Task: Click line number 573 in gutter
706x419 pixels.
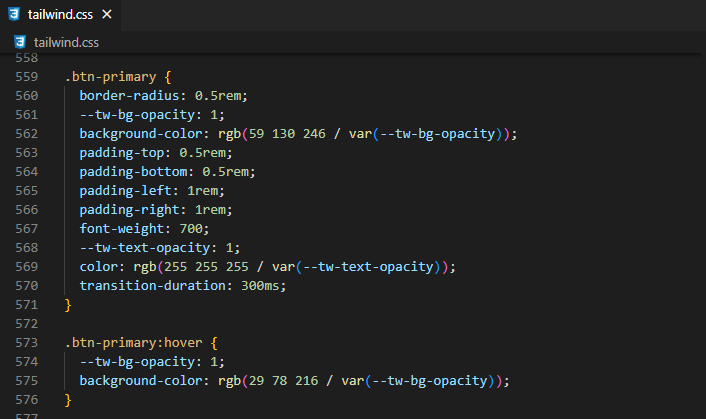Action: tap(27, 342)
